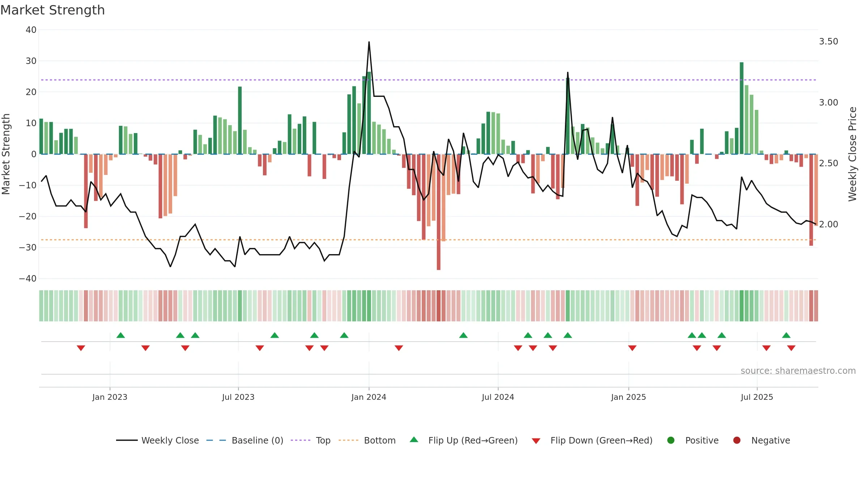Toggle the Negative legend entry
Viewport: 868px width, 488px height.
pyautogui.click(x=761, y=440)
